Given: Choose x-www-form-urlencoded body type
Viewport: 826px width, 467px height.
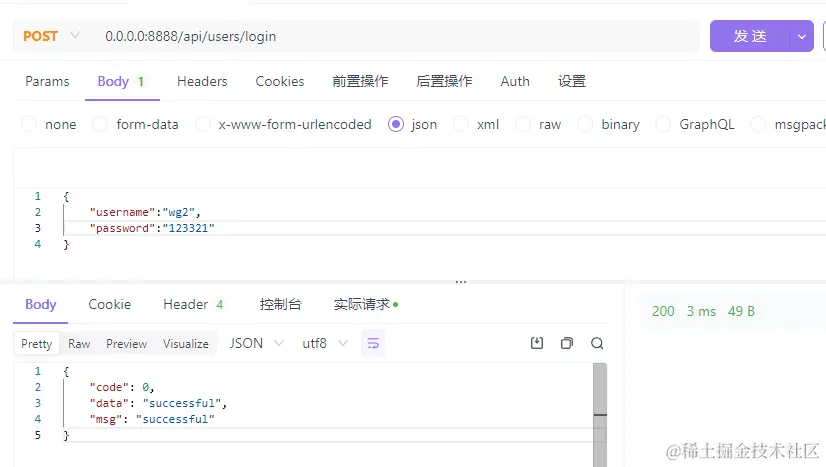Looking at the screenshot, I should pyautogui.click(x=203, y=124).
